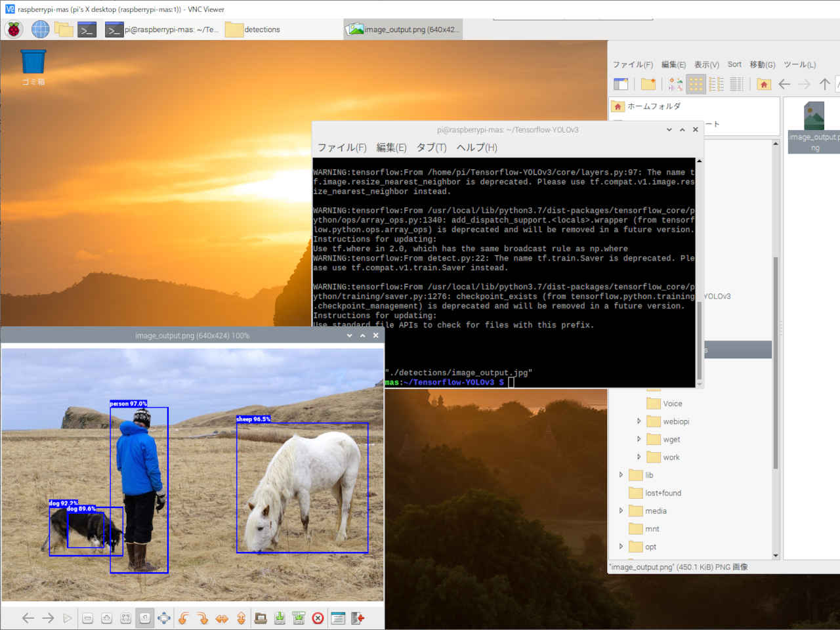Go up to parent folder
The width and height of the screenshot is (840, 630).
coord(825,84)
